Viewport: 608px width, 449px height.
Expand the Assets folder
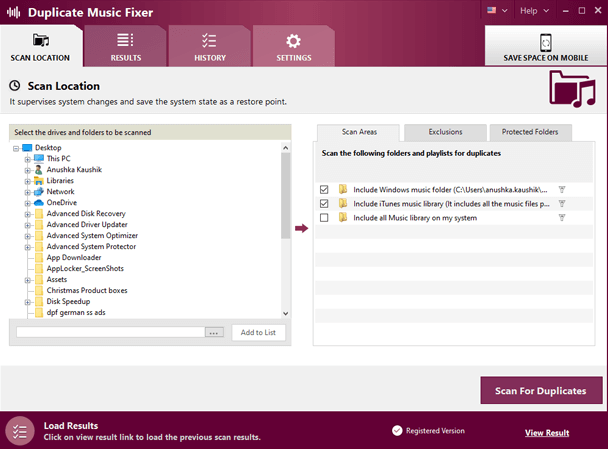28,280
